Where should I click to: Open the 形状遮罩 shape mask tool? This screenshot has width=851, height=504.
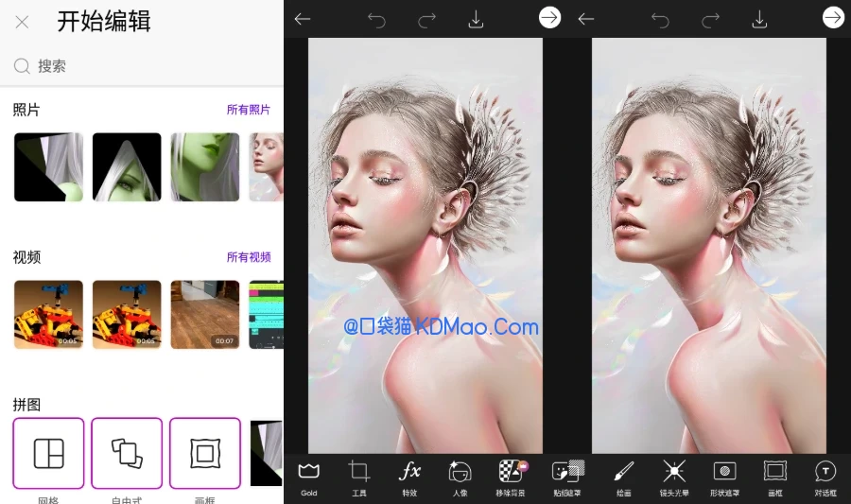[724, 478]
